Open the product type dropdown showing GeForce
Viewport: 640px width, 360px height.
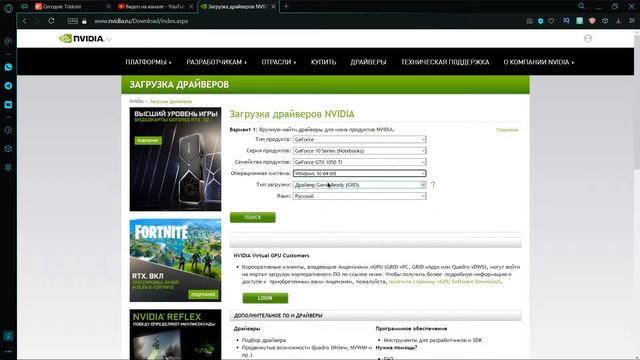point(360,140)
